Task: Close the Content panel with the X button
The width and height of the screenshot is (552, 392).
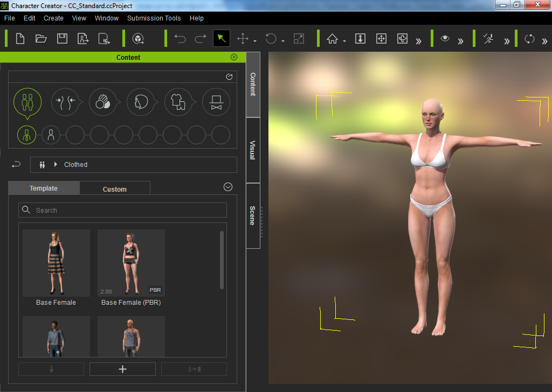Action: coord(234,57)
